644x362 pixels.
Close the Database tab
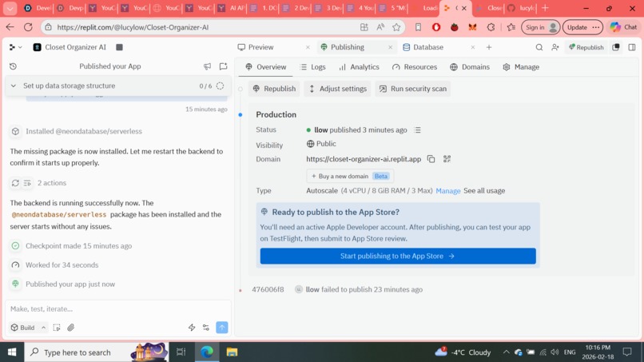(473, 47)
